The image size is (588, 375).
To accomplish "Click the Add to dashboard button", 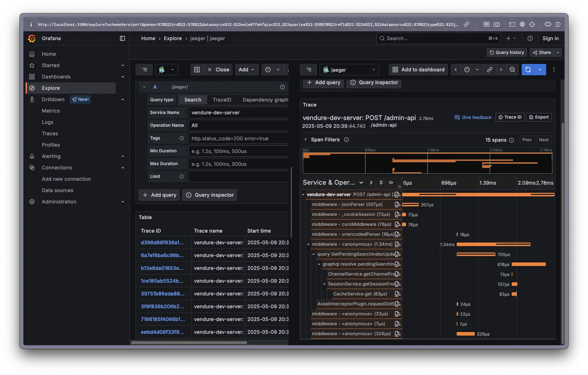I will point(418,70).
